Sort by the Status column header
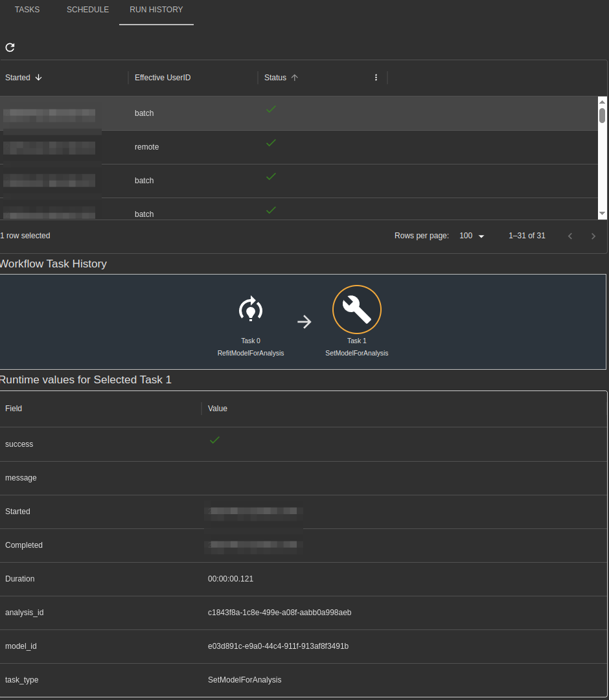Viewport: 609px width, 700px height. pyautogui.click(x=275, y=78)
